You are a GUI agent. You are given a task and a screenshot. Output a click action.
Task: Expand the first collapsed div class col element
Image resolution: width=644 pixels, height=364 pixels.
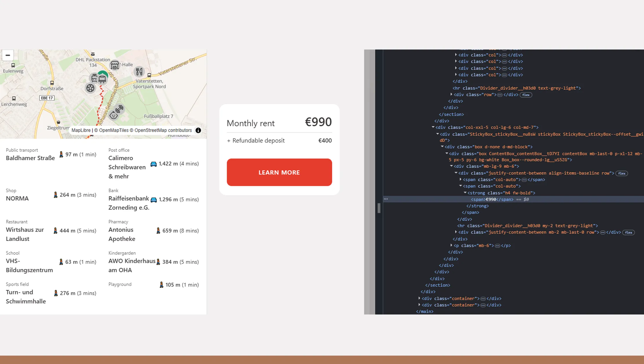tap(456, 55)
